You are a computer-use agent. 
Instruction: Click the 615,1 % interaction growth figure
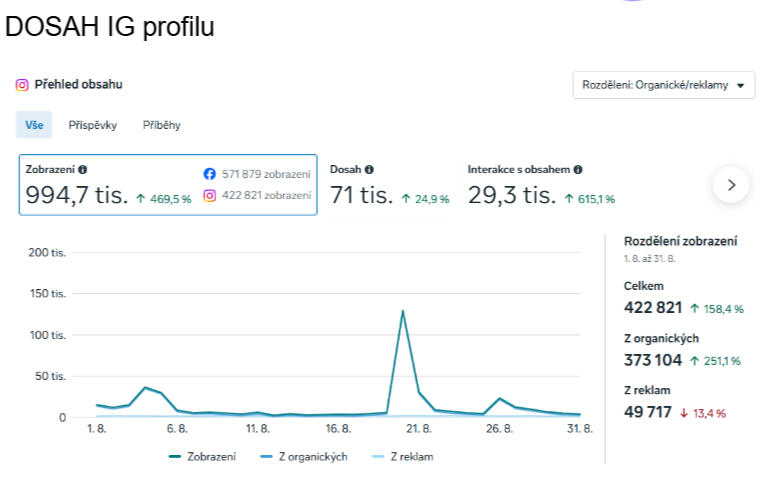pos(596,199)
